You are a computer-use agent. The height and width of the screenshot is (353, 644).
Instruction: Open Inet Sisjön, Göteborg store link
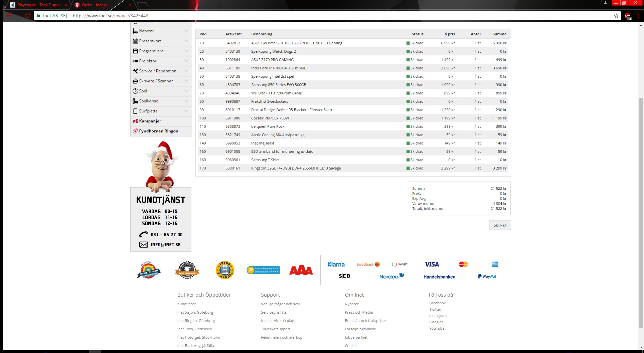195,312
